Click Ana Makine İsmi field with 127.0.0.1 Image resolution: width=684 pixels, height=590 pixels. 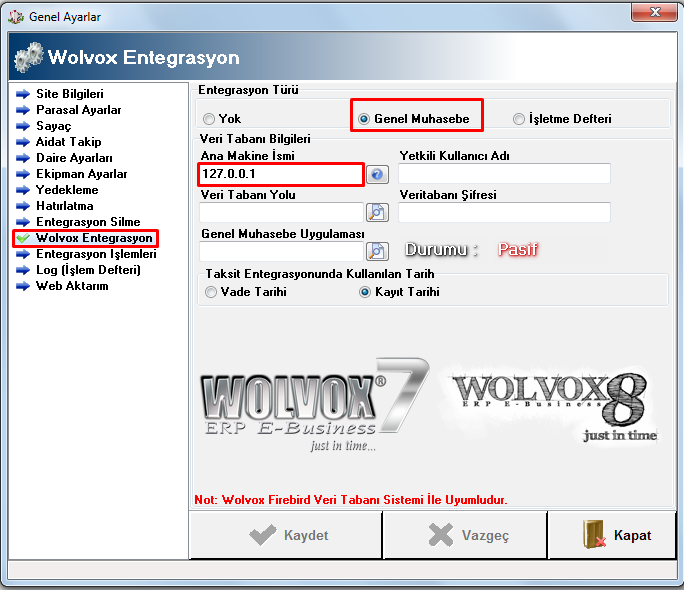click(x=281, y=174)
